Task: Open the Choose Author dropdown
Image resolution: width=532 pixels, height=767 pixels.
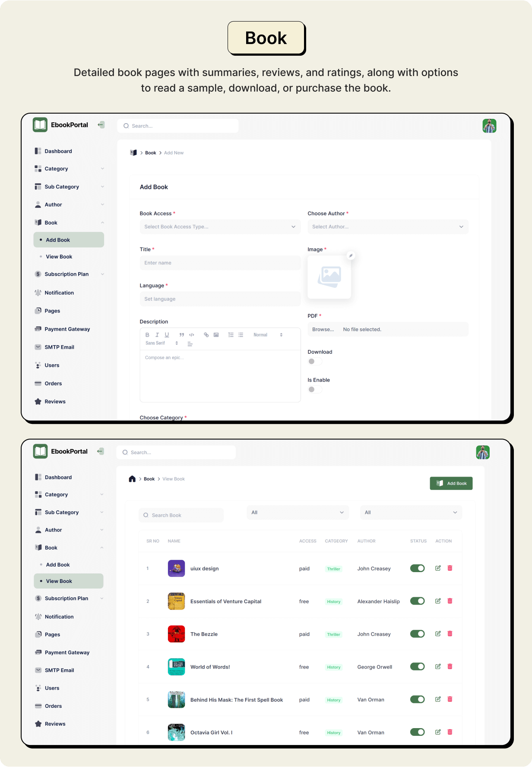Action: point(387,227)
